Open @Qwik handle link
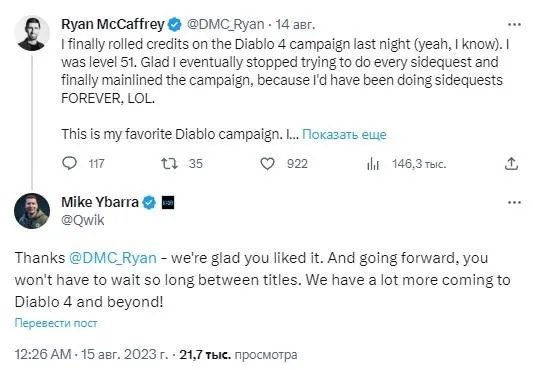 click(83, 220)
